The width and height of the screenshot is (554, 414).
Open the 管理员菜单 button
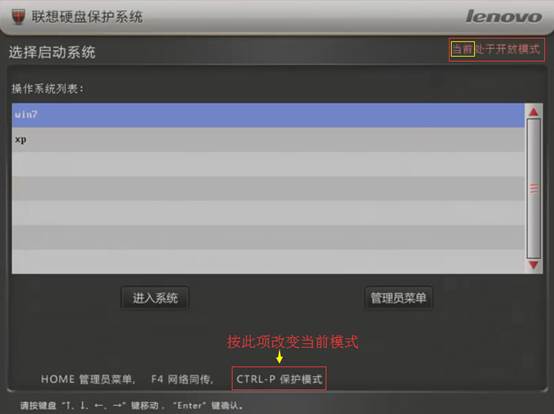pos(398,298)
